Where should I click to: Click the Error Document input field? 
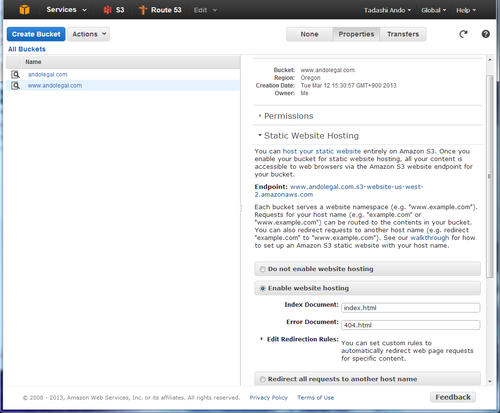[x=411, y=325]
